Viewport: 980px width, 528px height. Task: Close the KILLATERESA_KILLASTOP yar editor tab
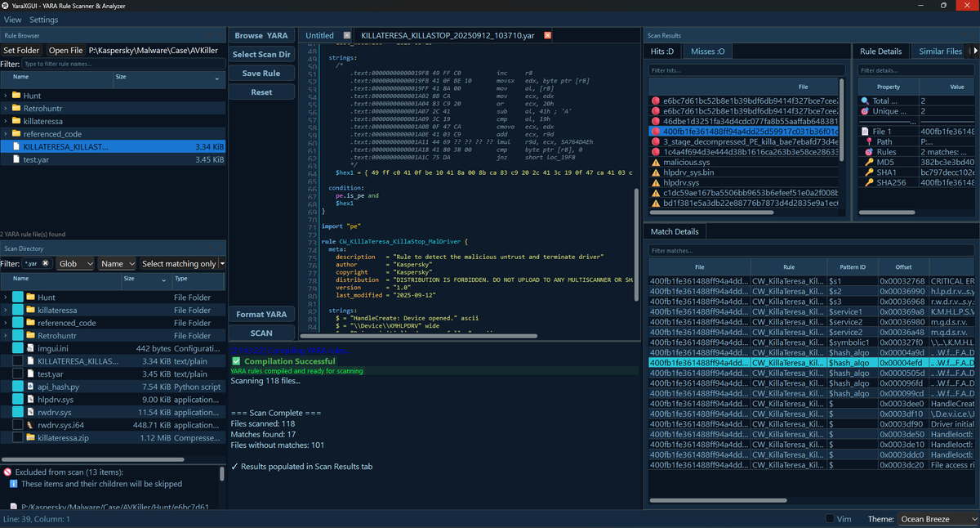pyautogui.click(x=547, y=35)
